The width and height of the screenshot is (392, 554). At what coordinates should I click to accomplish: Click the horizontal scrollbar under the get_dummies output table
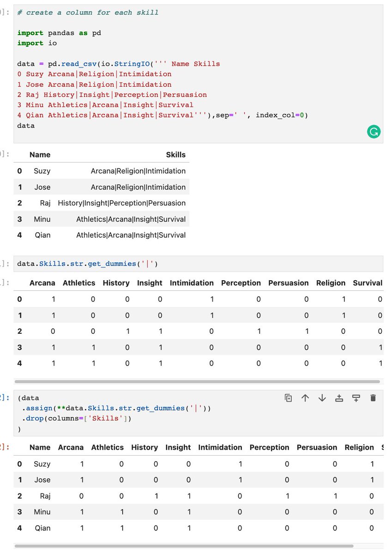tap(197, 382)
